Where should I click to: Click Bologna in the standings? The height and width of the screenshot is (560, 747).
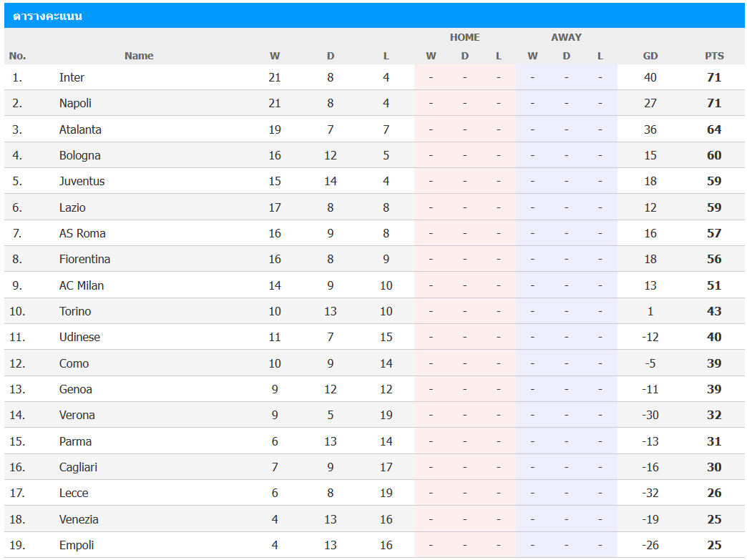coord(79,155)
